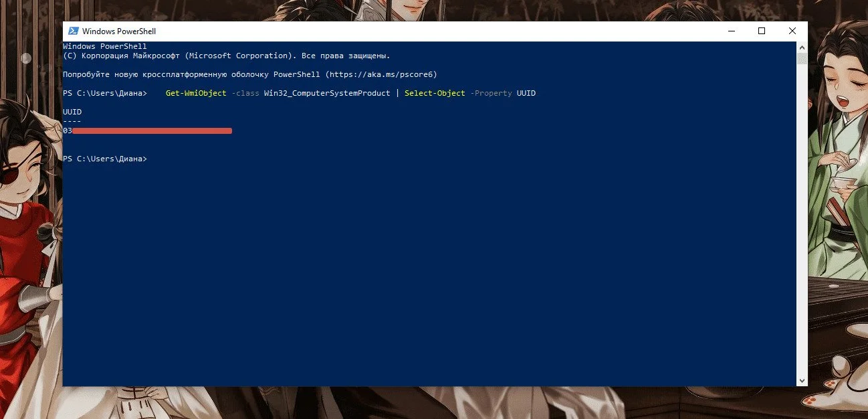
Task: Click the Microsoft Corporation copyright line
Action: (x=226, y=56)
